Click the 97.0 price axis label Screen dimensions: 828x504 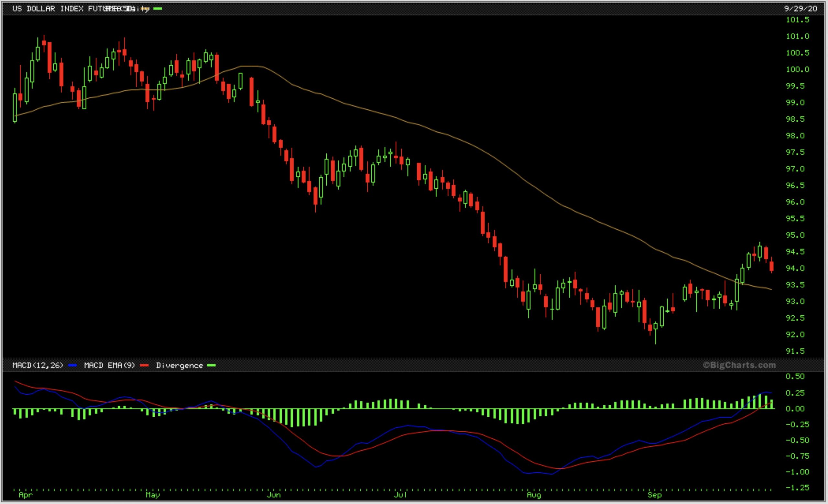[795, 169]
